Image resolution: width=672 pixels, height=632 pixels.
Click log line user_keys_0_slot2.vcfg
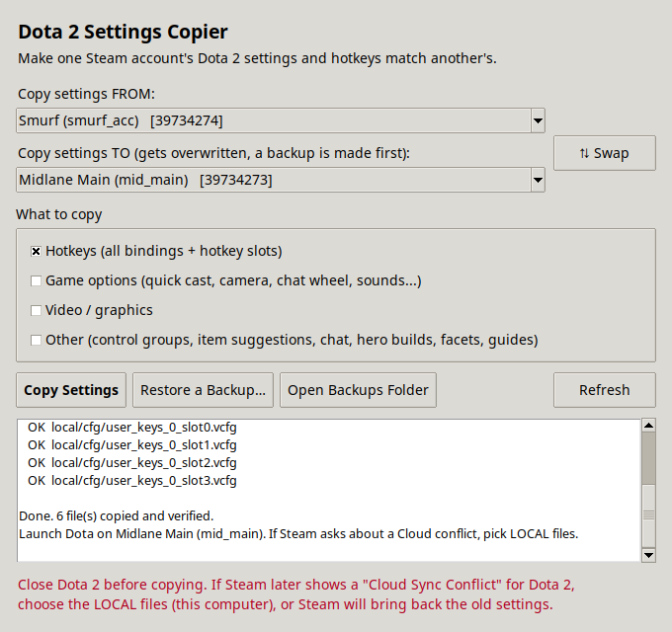pyautogui.click(x=132, y=463)
